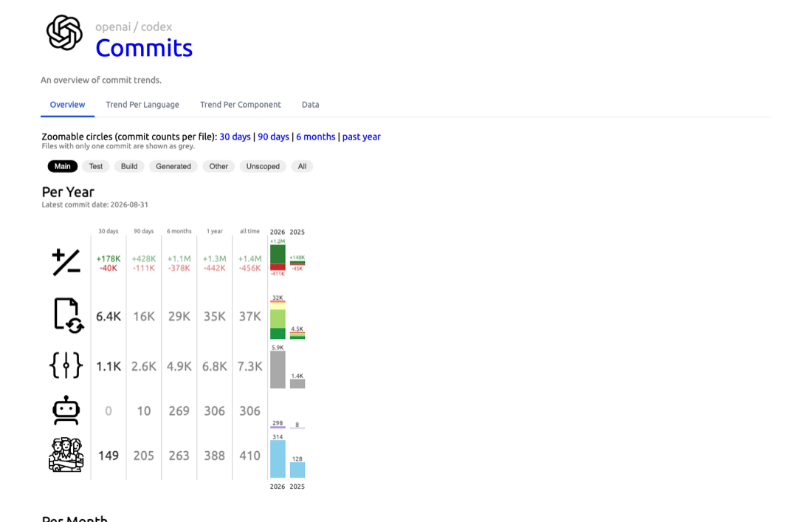Viewport: 812px width, 522px height.
Task: Click the 16K file changes value
Action: [144, 317]
